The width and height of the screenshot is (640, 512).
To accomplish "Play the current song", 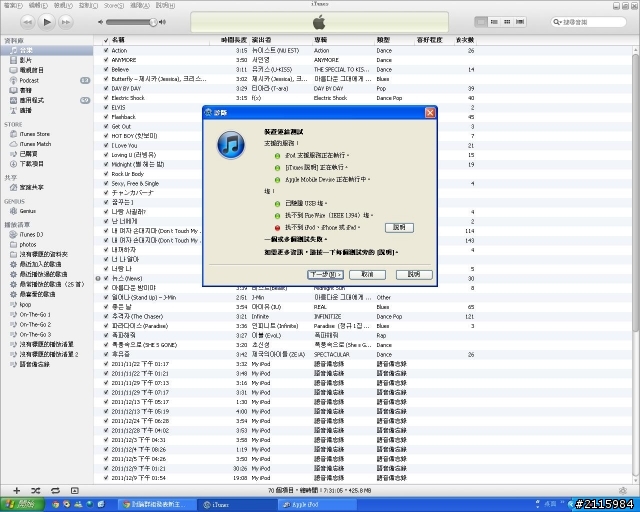I will tap(47, 22).
